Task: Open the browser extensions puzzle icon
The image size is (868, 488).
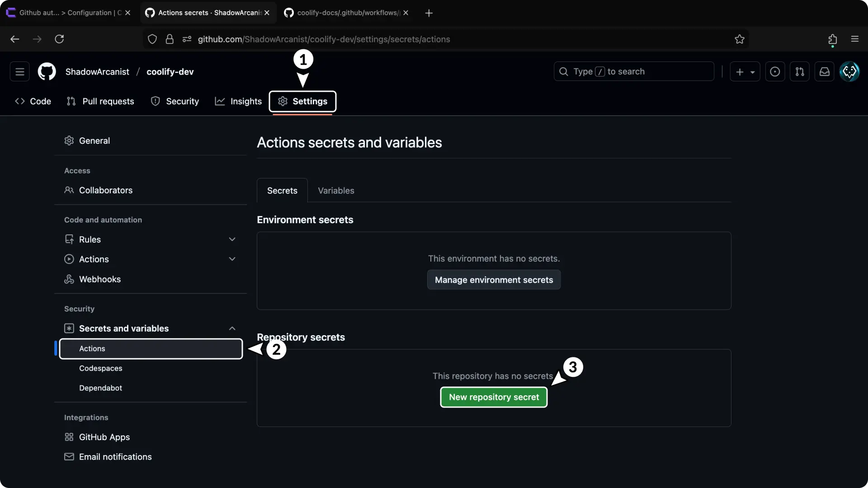Action: point(832,39)
